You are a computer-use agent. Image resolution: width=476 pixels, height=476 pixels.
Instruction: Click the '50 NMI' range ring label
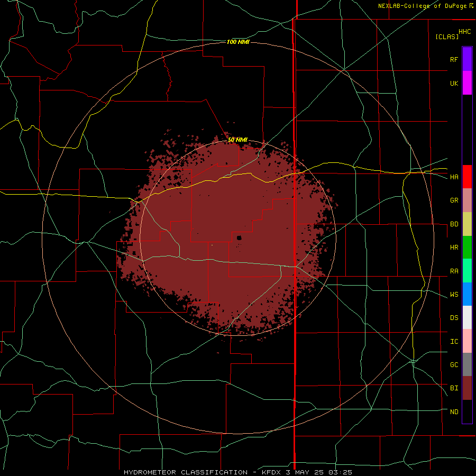pyautogui.click(x=237, y=140)
